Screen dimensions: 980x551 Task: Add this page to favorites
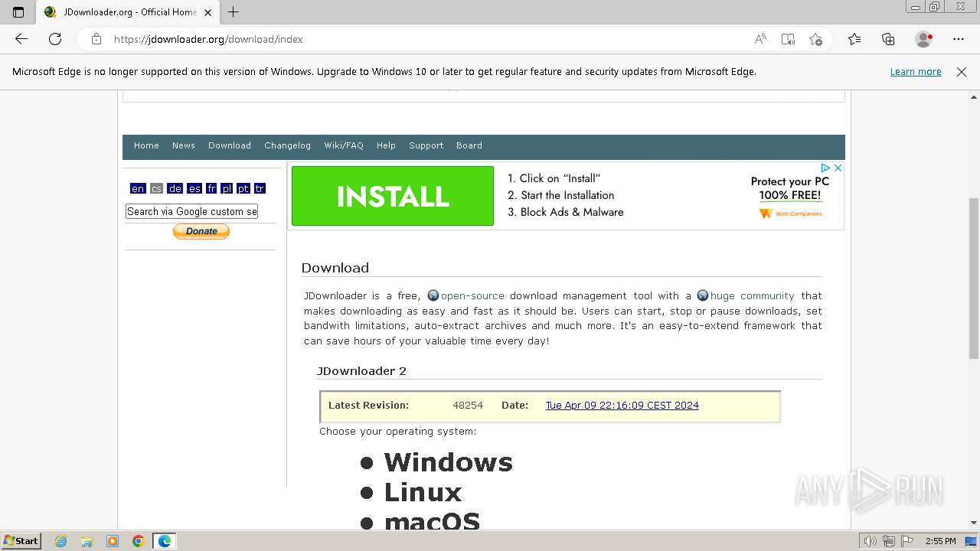815,39
